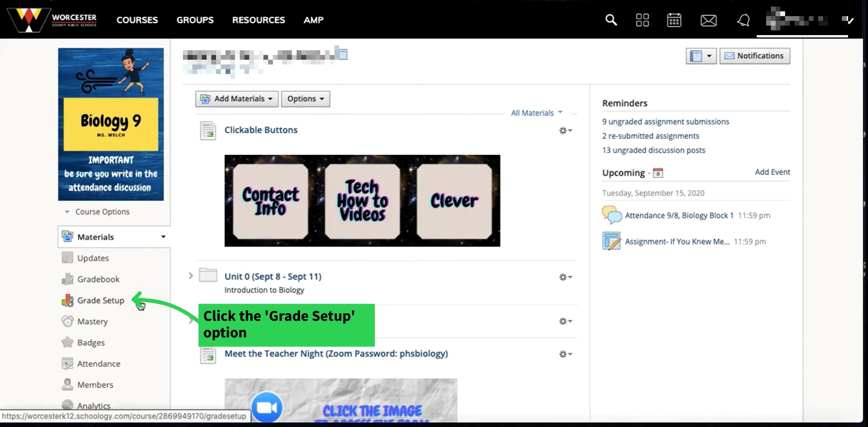This screenshot has width=868, height=427.
Task: Click the Notifications button
Action: 755,56
